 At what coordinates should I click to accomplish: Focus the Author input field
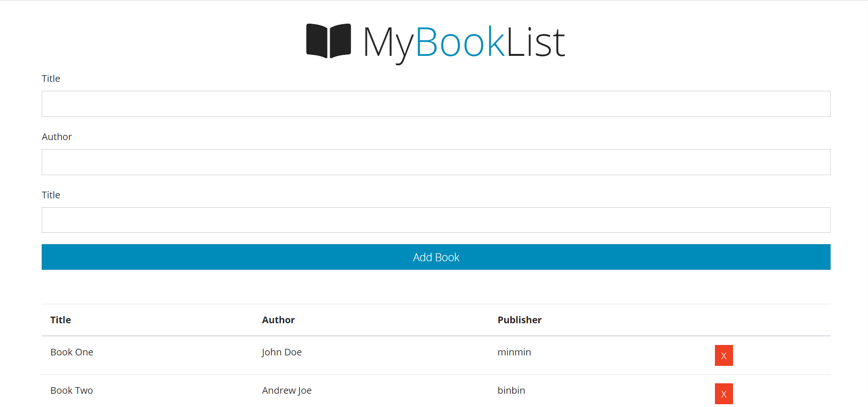click(436, 162)
